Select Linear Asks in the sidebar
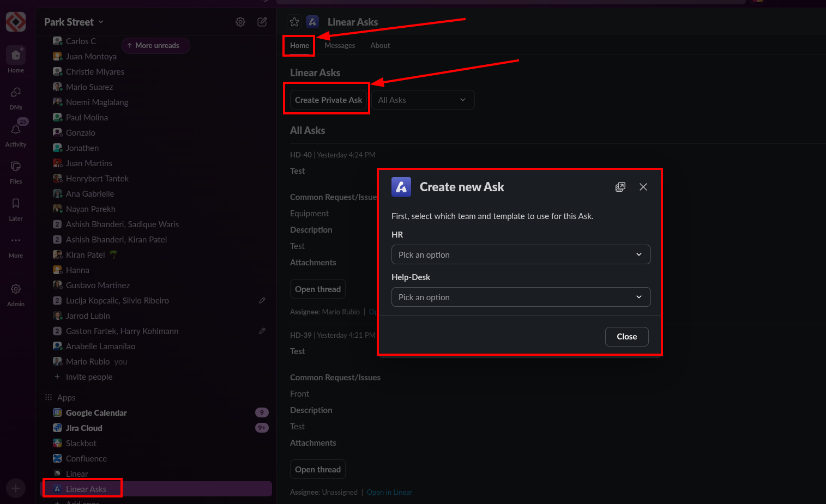The image size is (826, 504). 156,489
